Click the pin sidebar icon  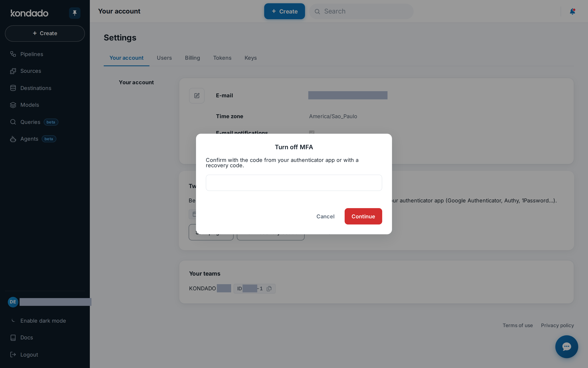pos(75,13)
